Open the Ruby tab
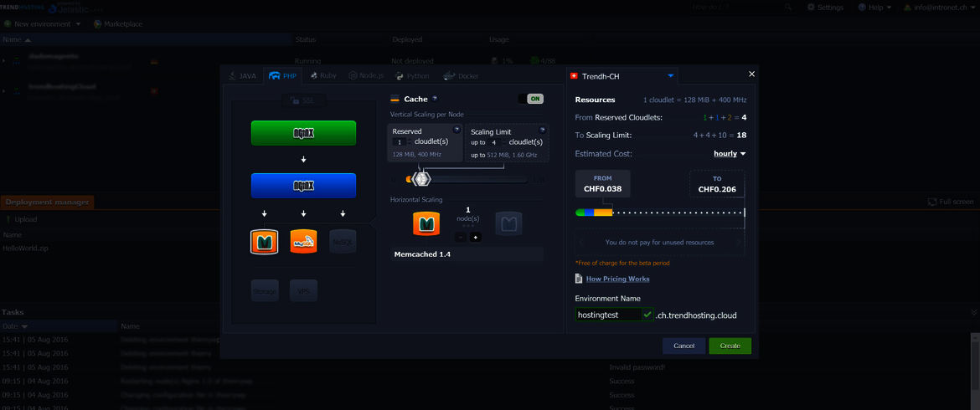 322,76
